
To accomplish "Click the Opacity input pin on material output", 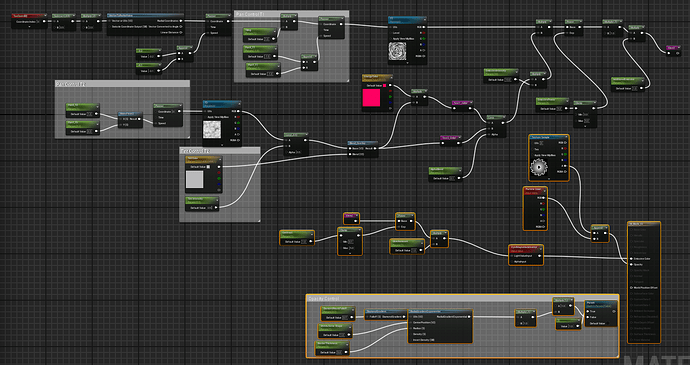I will pyautogui.click(x=631, y=265).
